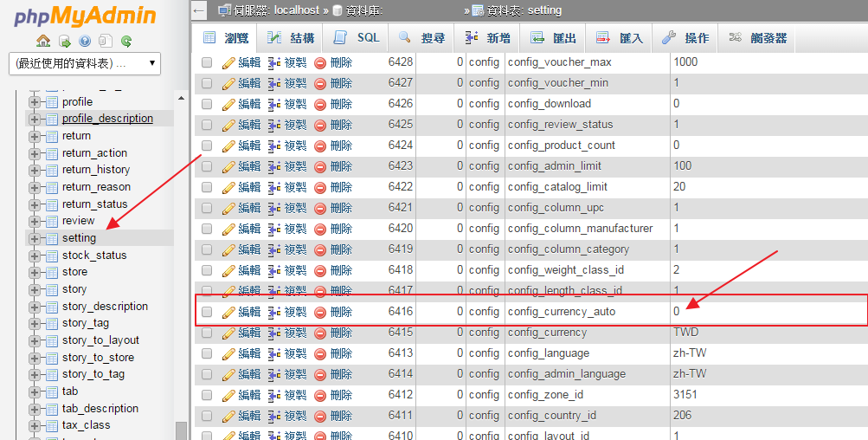
Task: Switch to the 結構 (Structure) tab
Action: point(290,38)
